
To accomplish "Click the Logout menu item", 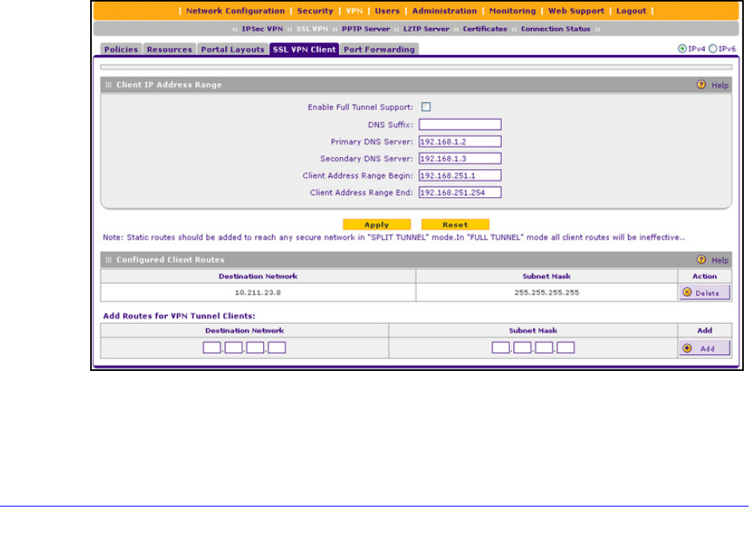I will [631, 11].
